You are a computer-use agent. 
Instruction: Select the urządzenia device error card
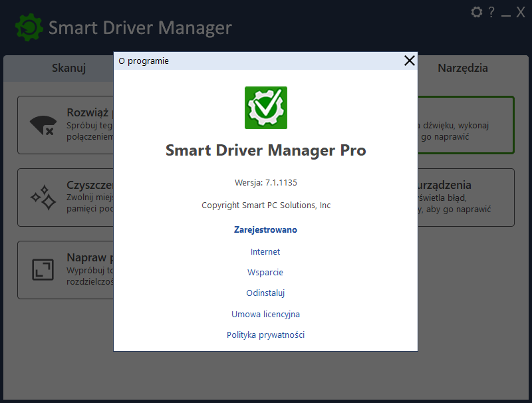[466, 198]
